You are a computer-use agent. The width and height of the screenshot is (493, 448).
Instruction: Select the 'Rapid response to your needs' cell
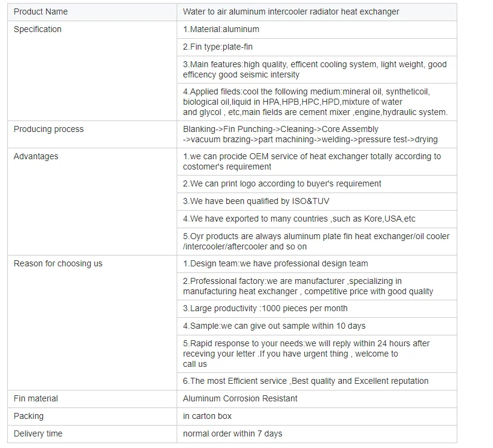point(306,354)
